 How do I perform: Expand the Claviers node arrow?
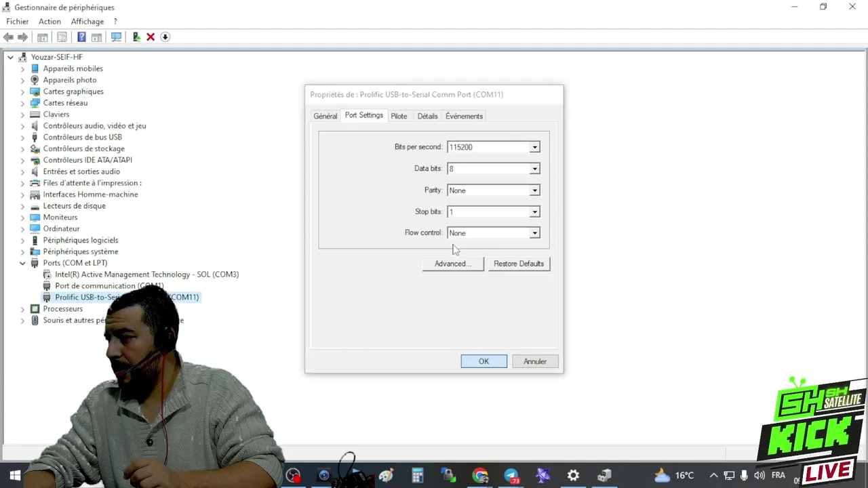coord(22,115)
